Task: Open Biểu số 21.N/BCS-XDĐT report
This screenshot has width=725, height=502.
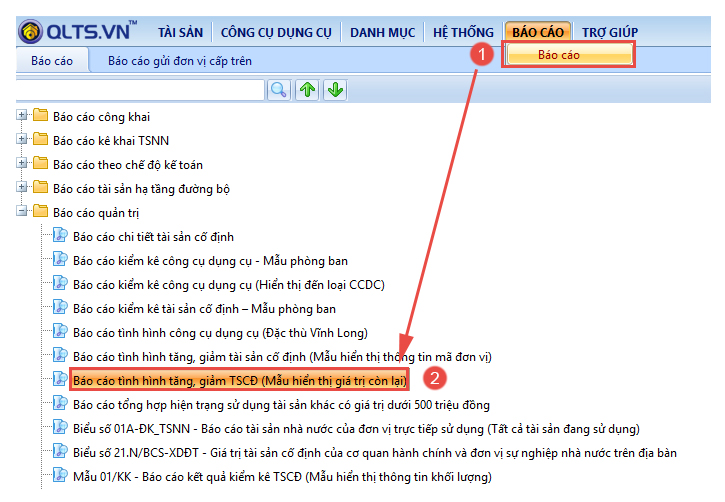Action: [375, 453]
